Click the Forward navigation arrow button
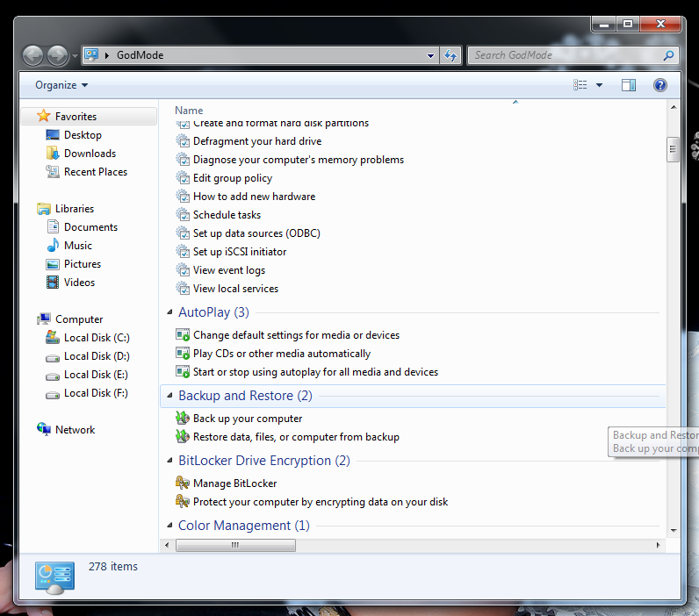Image resolution: width=699 pixels, height=616 pixels. click(57, 56)
